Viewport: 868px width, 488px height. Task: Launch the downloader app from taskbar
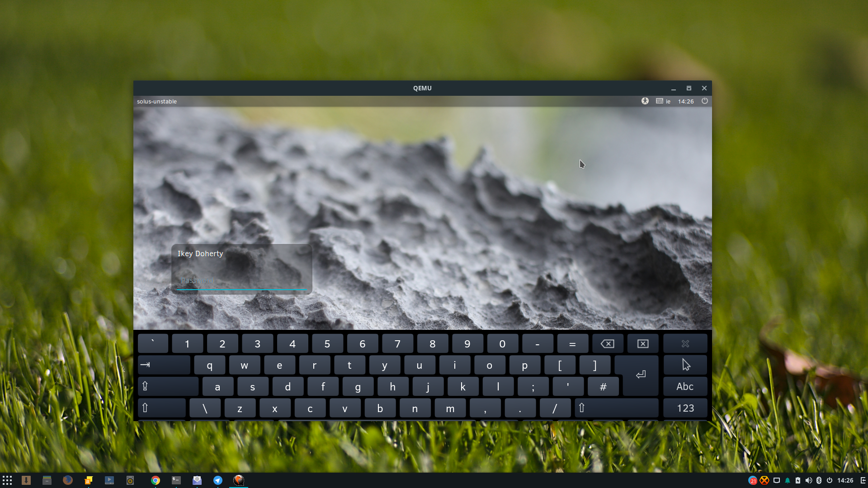(26, 480)
